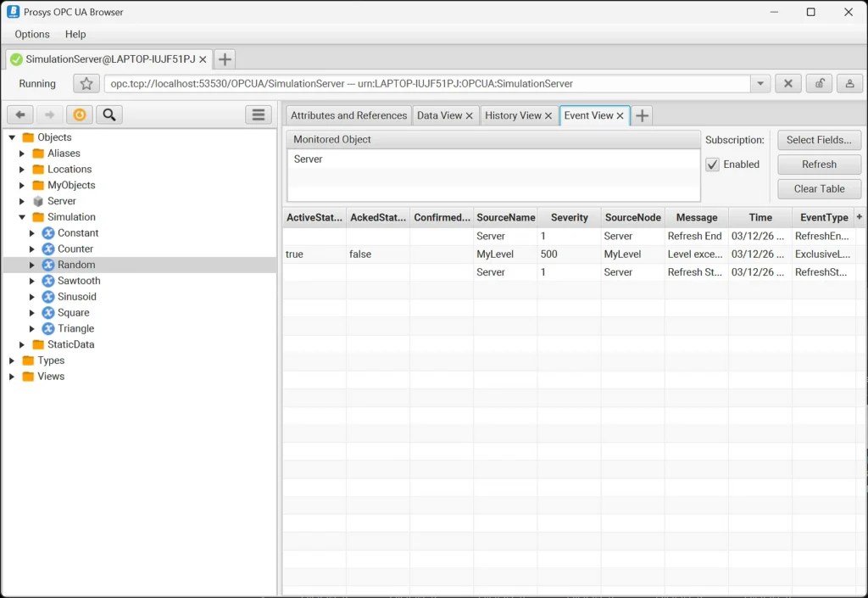
Task: Switch to the Data View tab
Action: click(x=440, y=115)
